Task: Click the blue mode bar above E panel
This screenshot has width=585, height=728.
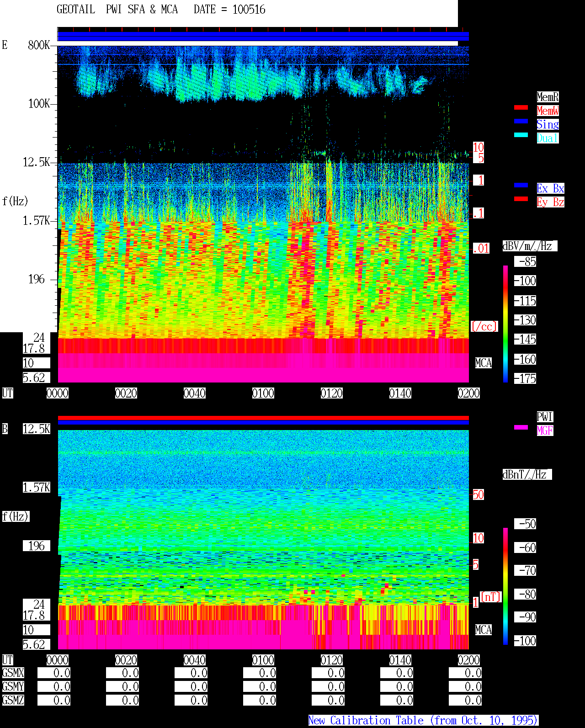Action: pyautogui.click(x=263, y=36)
